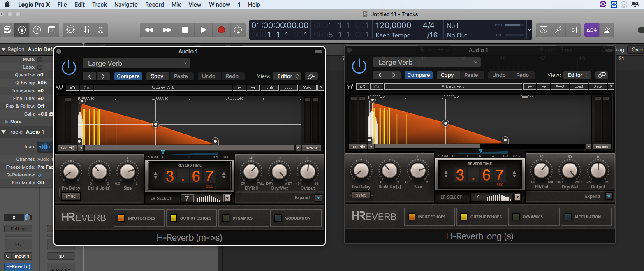Viewport: 644px width, 271px height.
Task: Toggle the metronome click button
Action: tap(607, 30)
